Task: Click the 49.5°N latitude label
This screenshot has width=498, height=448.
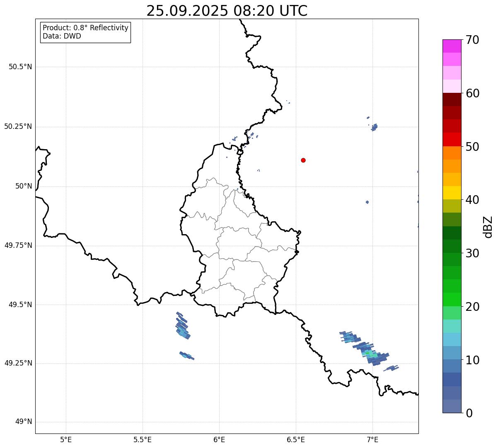Action: 20,305
